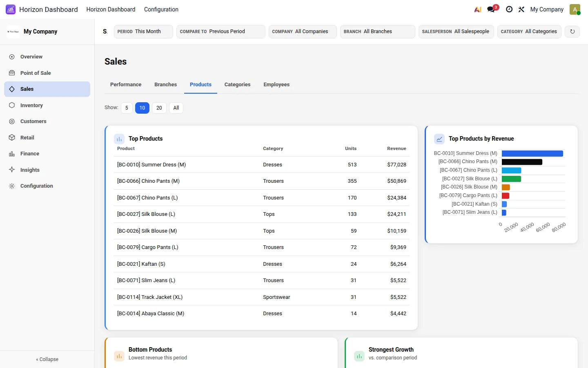Click the clock activities icon in the top bar
588x368 pixels.
[509, 9]
